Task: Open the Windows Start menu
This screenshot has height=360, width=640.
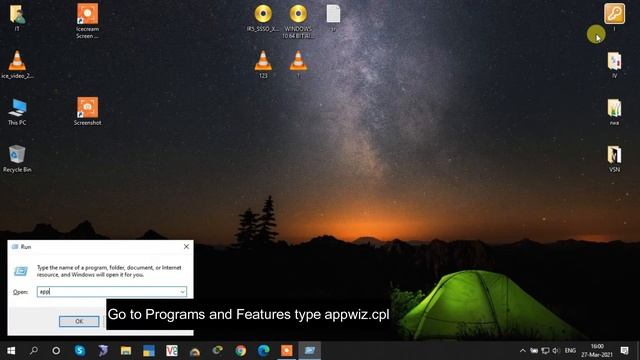Action: tap(11, 351)
